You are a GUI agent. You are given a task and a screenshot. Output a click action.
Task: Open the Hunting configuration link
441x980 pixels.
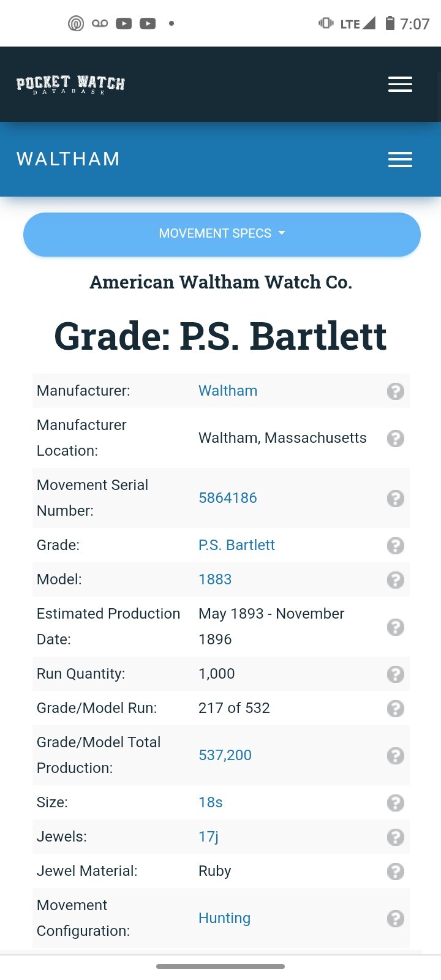pyautogui.click(x=224, y=918)
